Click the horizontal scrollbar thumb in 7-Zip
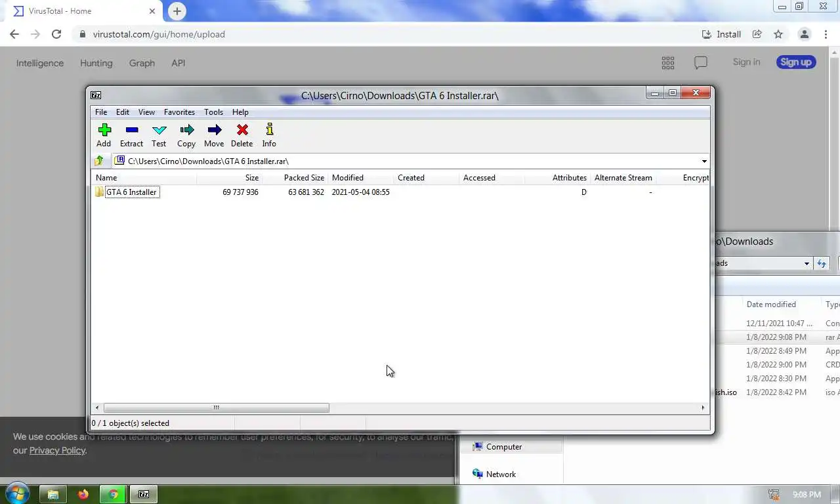 216,408
